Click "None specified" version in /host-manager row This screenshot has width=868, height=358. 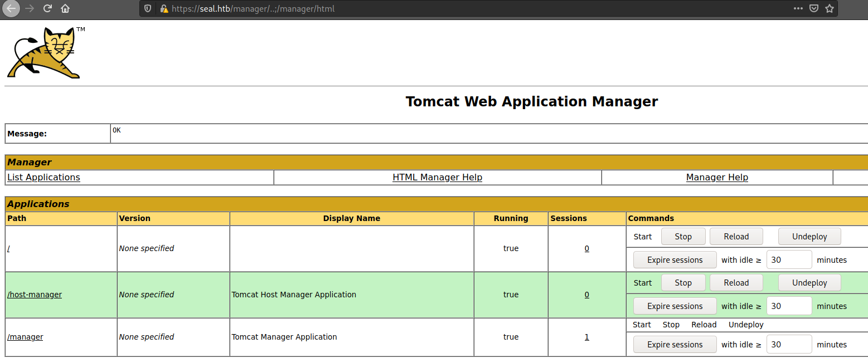(147, 295)
